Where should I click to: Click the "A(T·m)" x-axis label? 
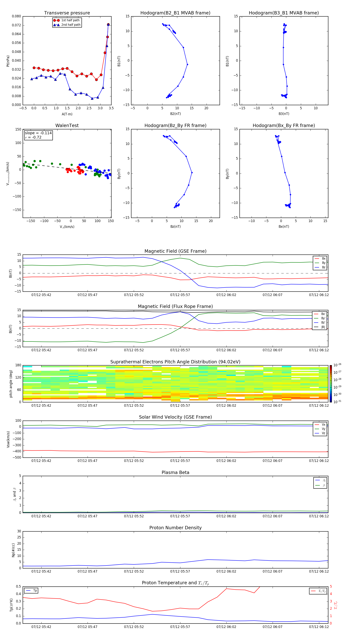coord(67,114)
